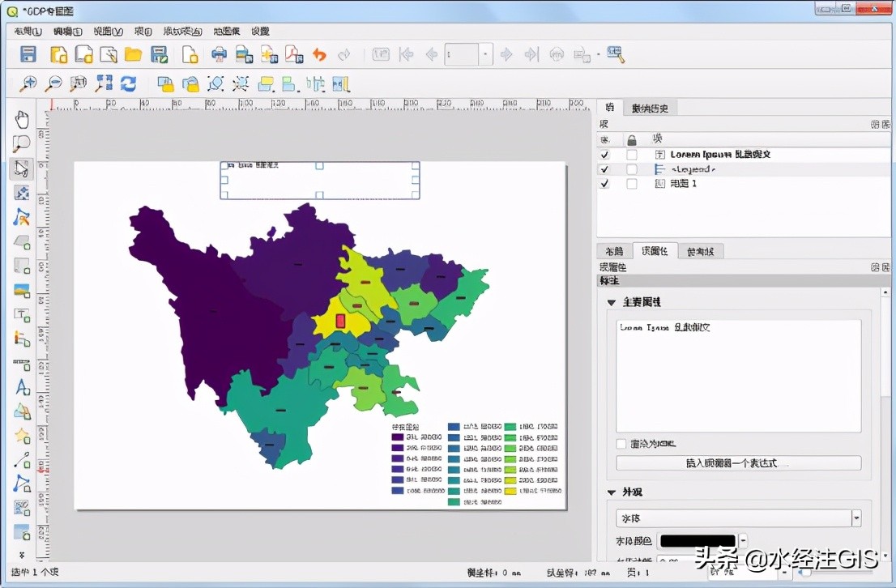Click the black font color swatch

click(698, 540)
